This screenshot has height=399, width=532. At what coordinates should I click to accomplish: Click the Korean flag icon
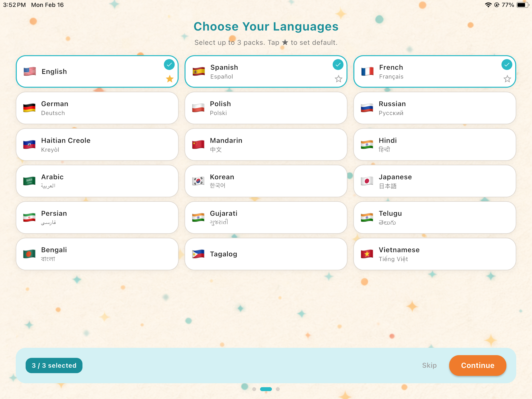point(199,181)
